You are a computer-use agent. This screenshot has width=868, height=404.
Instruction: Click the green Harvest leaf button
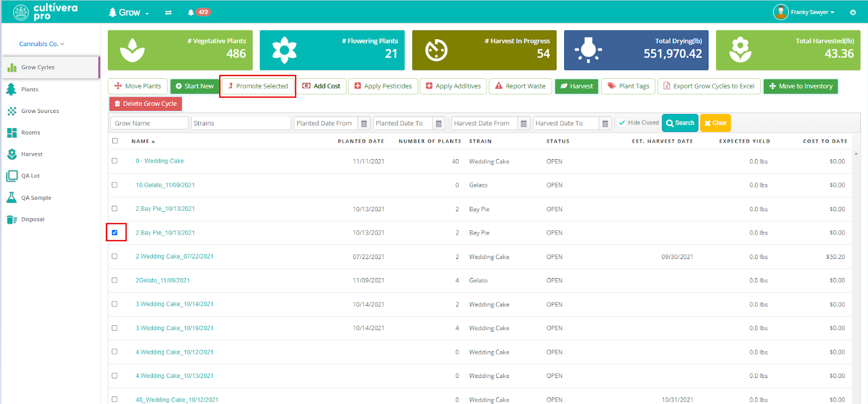tap(577, 86)
